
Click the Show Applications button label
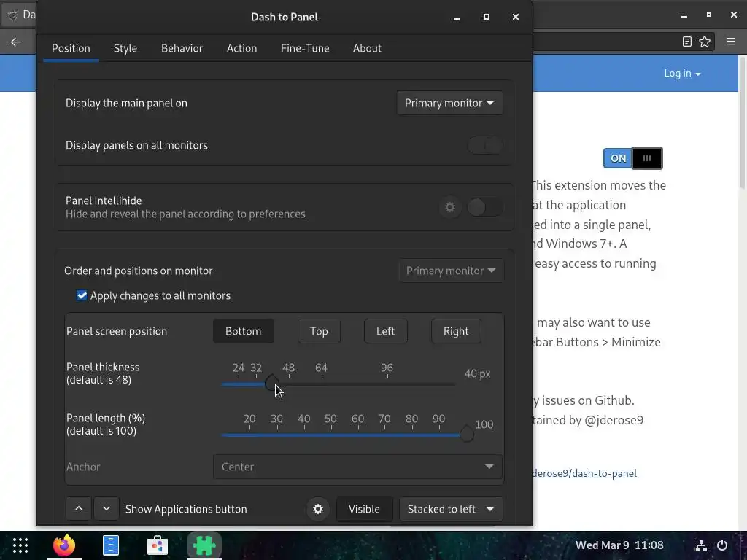click(186, 509)
